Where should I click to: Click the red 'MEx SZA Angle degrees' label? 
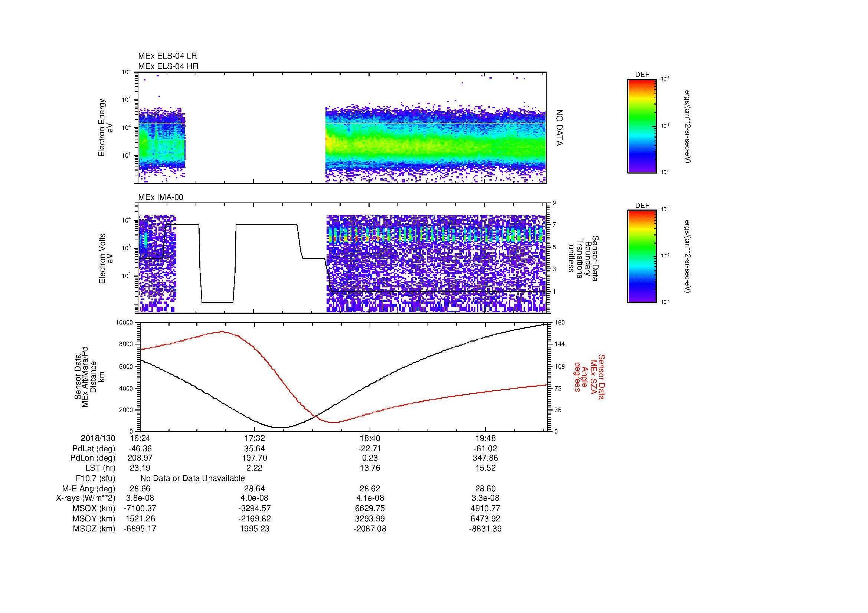pos(589,376)
